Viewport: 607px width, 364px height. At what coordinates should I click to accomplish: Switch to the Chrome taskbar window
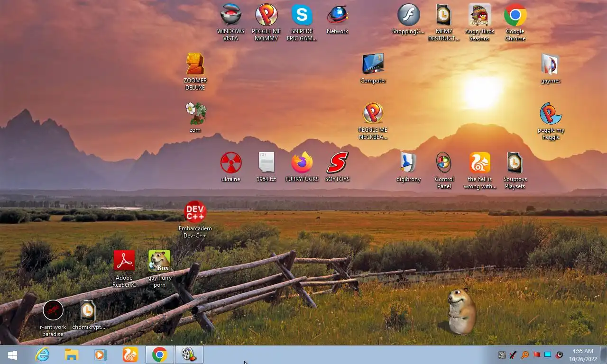159,355
